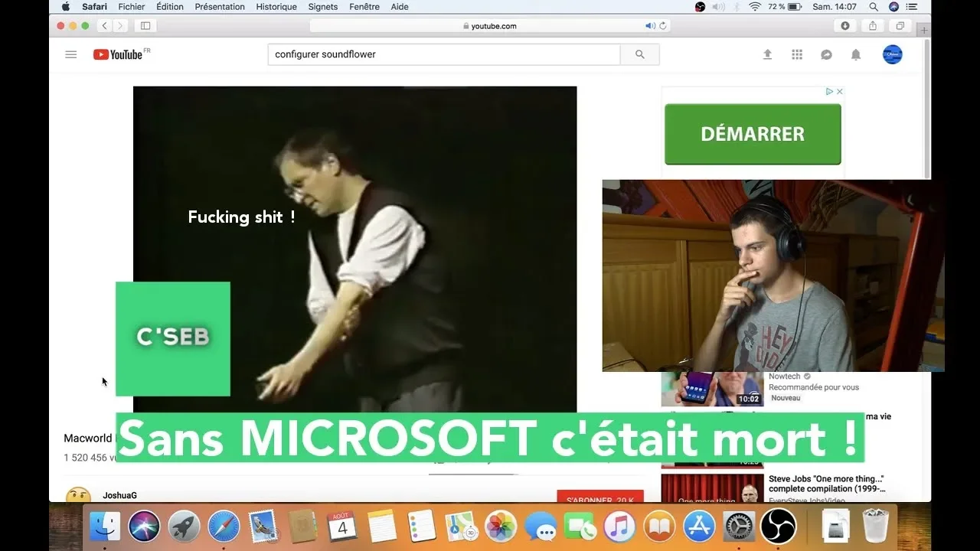
Task: Open Calendar showing 4 in Dock
Action: 342,526
